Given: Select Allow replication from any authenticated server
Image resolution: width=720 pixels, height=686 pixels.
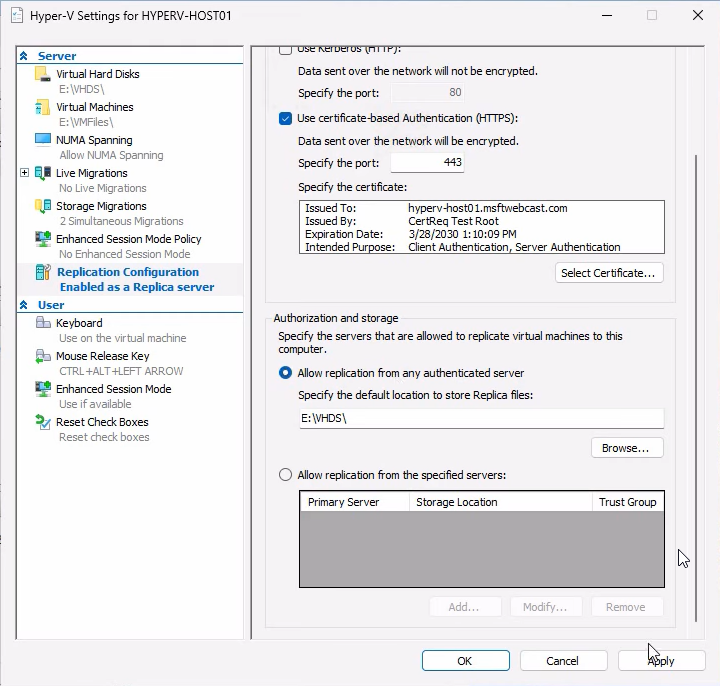Looking at the screenshot, I should click(285, 373).
